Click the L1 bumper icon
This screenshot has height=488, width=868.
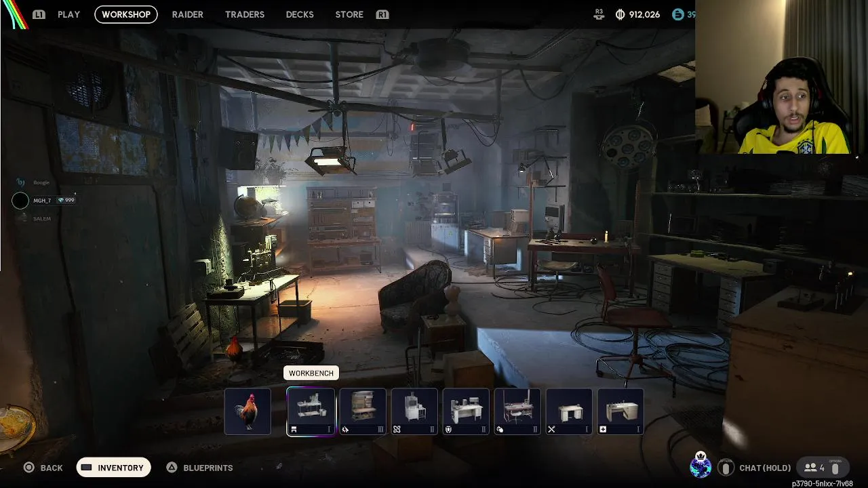(39, 14)
